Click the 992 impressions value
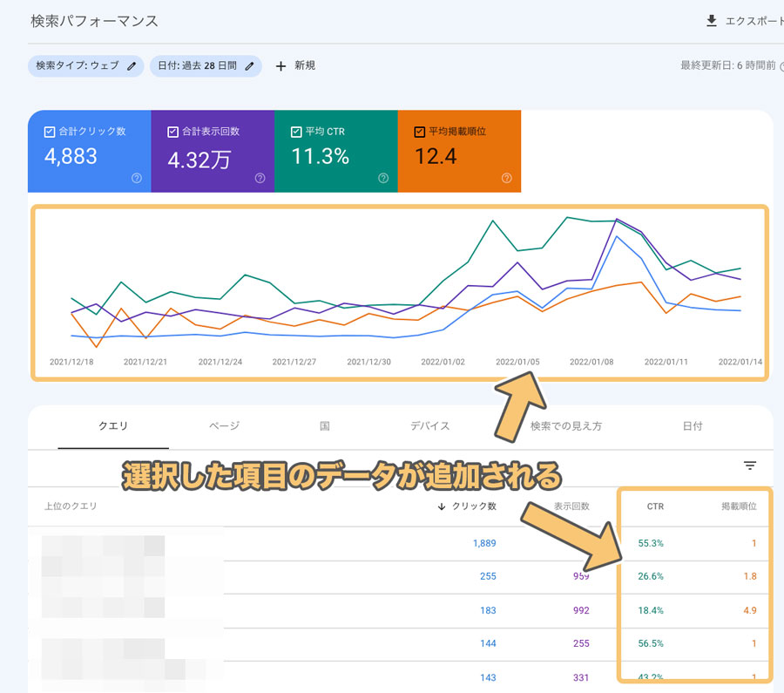 pos(581,610)
